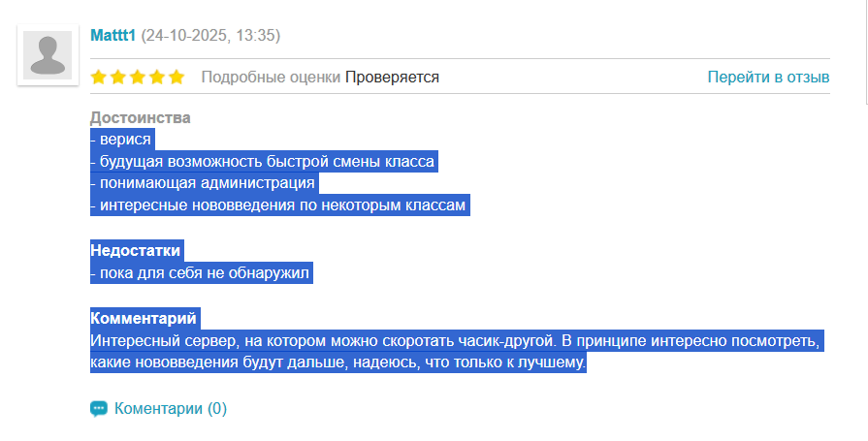
Task: Follow the Перейти в отзыв link
Action: tap(768, 78)
